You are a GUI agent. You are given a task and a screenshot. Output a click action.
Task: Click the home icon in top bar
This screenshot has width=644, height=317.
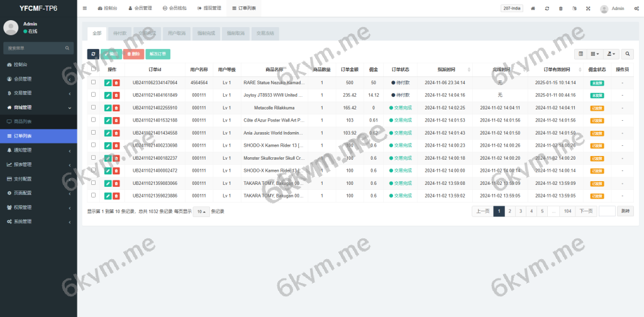tap(533, 9)
